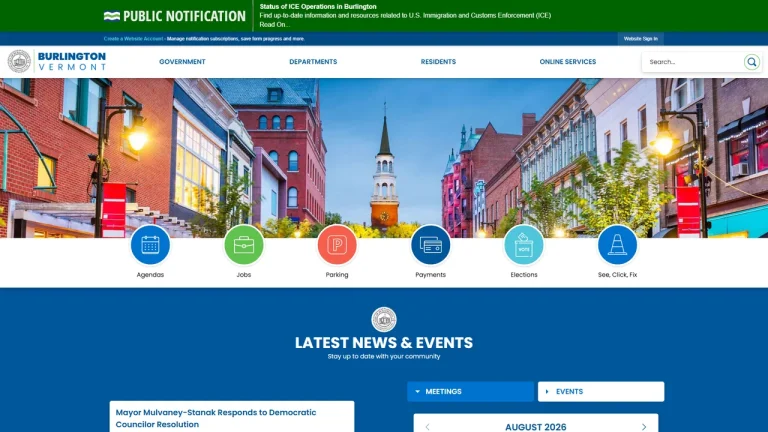This screenshot has height=432, width=768.
Task: Click the See, Click, Fix cone icon
Action: [x=617, y=244]
